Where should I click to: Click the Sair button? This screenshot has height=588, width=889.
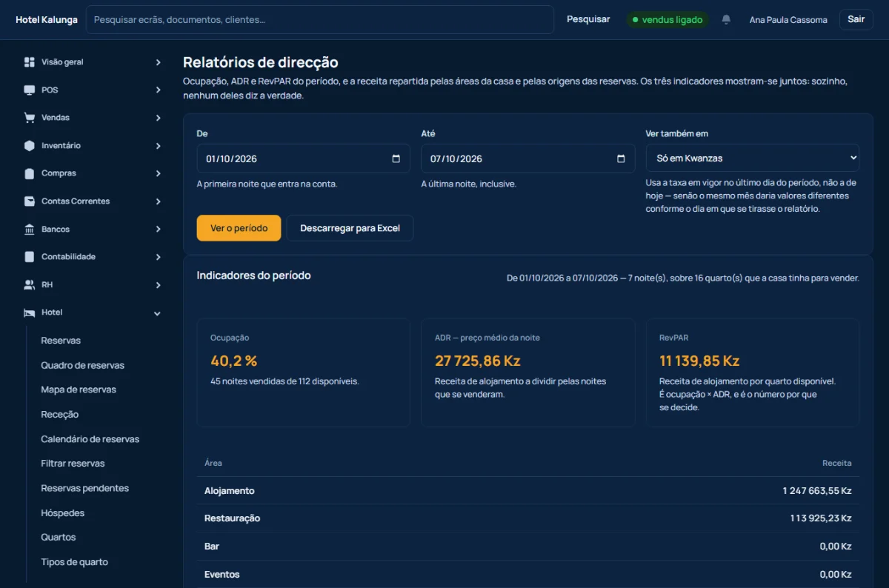(x=856, y=19)
